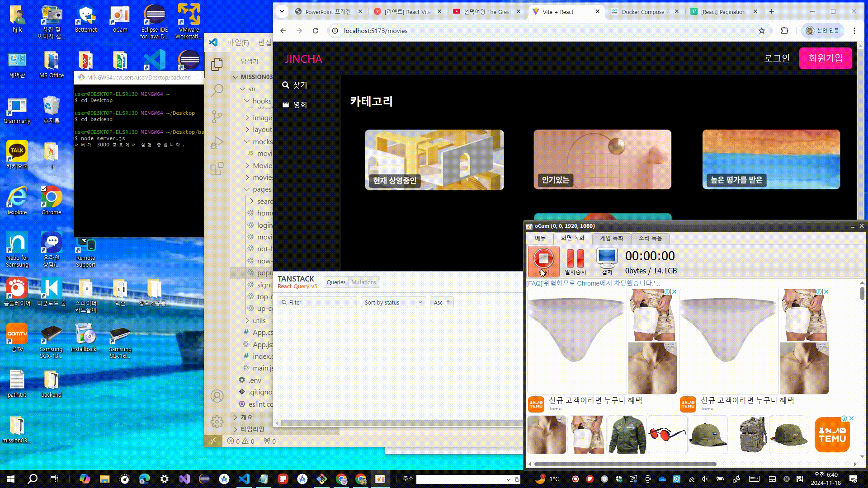Click the JINCHA logo link
Viewport: 868px width, 488px height.
[303, 59]
